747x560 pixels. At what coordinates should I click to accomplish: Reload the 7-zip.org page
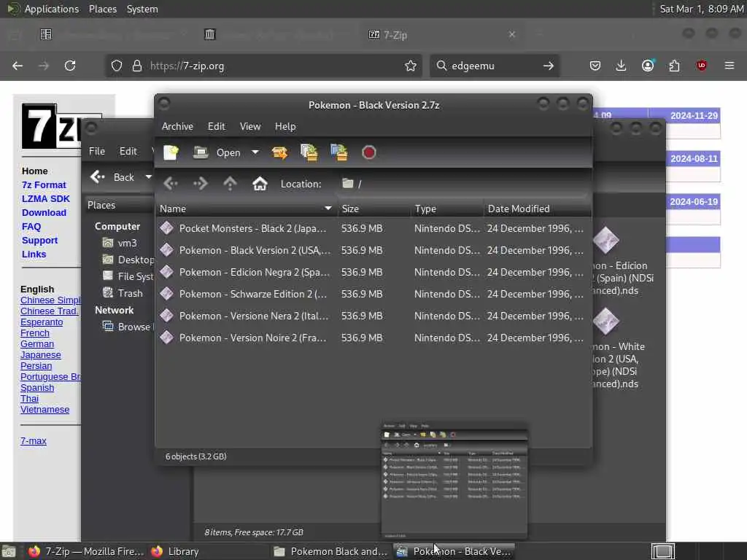pos(70,66)
